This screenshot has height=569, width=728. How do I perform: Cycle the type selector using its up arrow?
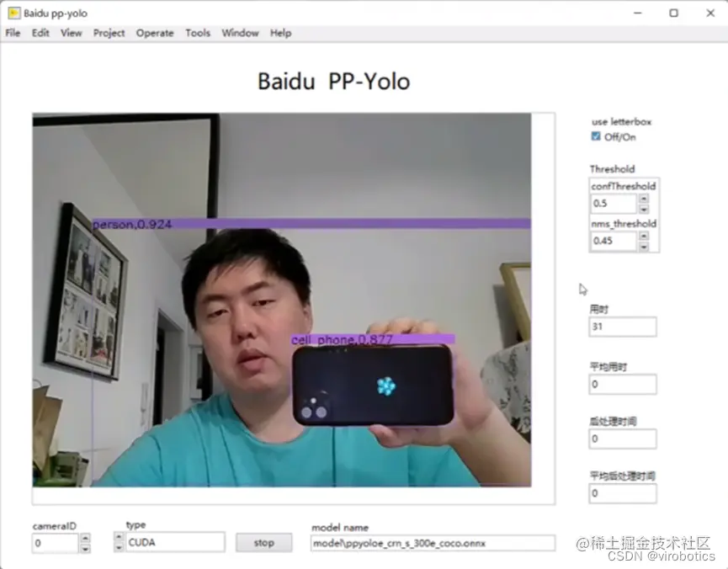pyautogui.click(x=119, y=536)
